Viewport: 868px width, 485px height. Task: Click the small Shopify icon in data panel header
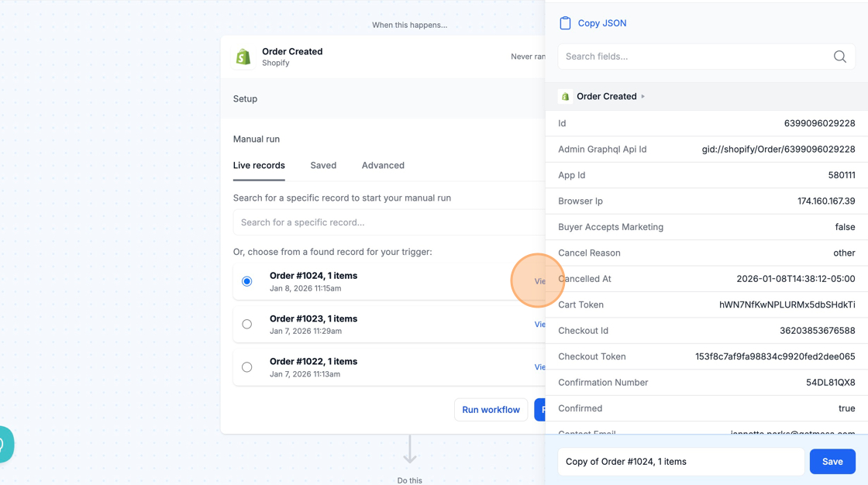(x=565, y=97)
